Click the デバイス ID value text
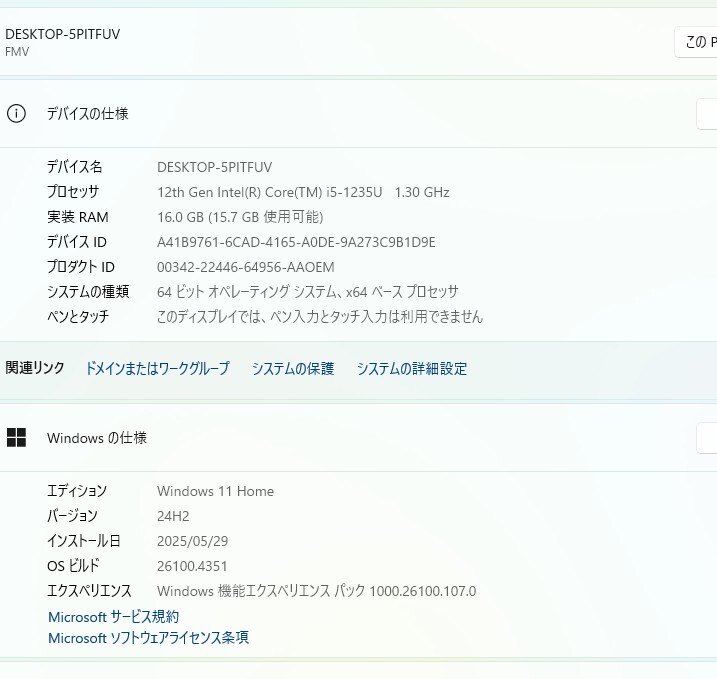 point(296,242)
